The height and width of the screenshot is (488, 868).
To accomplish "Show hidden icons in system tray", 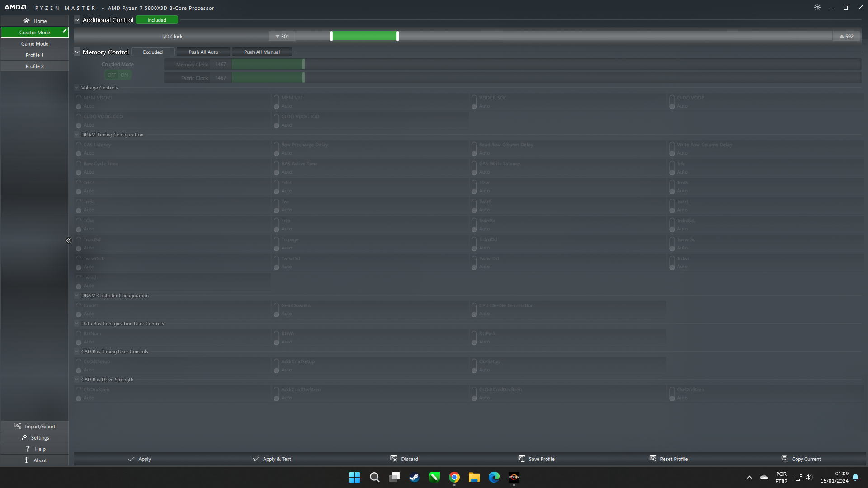I will coord(750,477).
